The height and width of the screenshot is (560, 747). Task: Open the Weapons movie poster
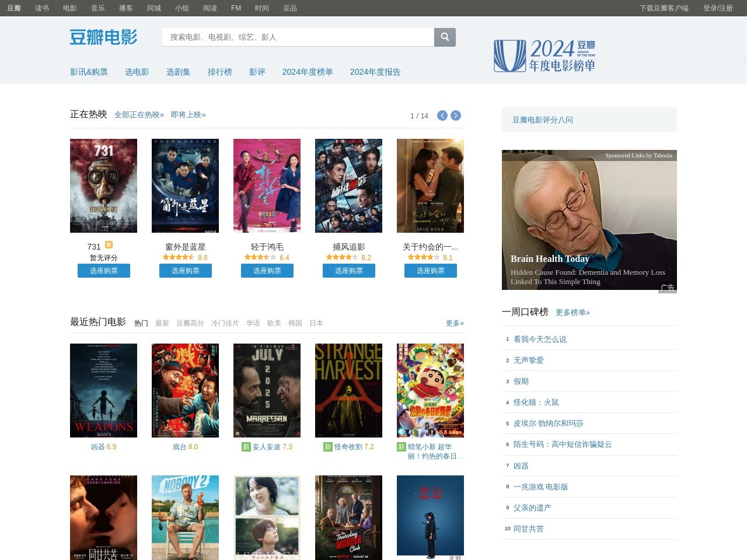[x=103, y=390]
